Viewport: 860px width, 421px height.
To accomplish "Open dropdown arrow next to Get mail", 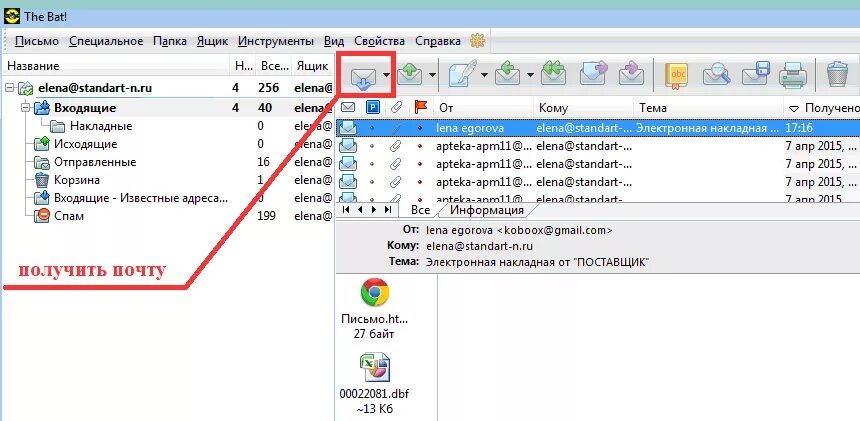I will [386, 75].
